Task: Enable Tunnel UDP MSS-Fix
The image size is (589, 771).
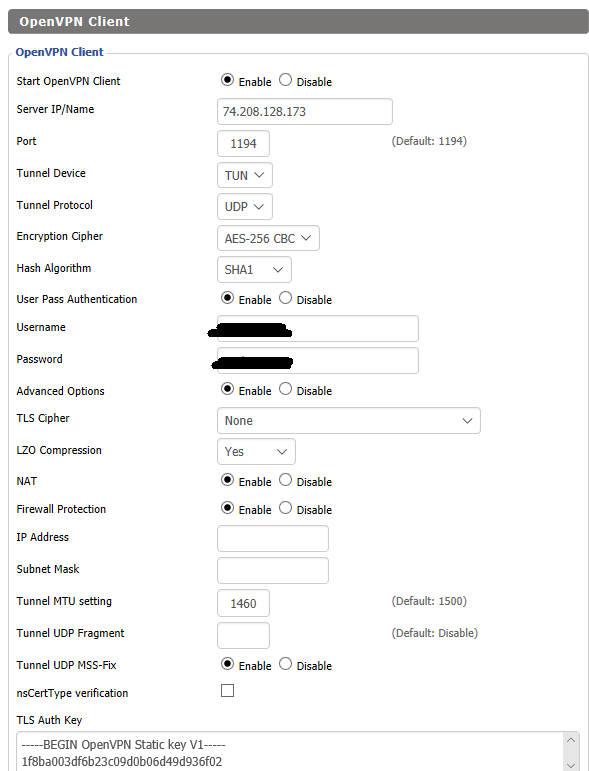Action: pos(227,663)
